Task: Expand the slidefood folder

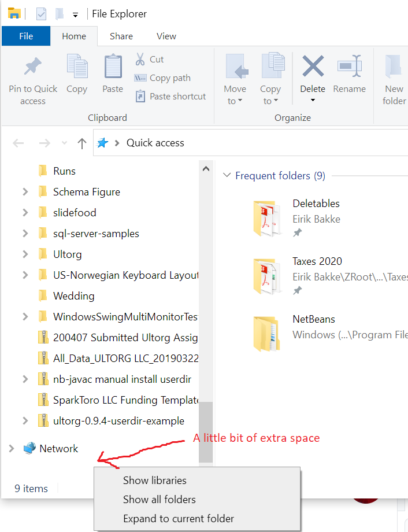Action: tap(25, 213)
